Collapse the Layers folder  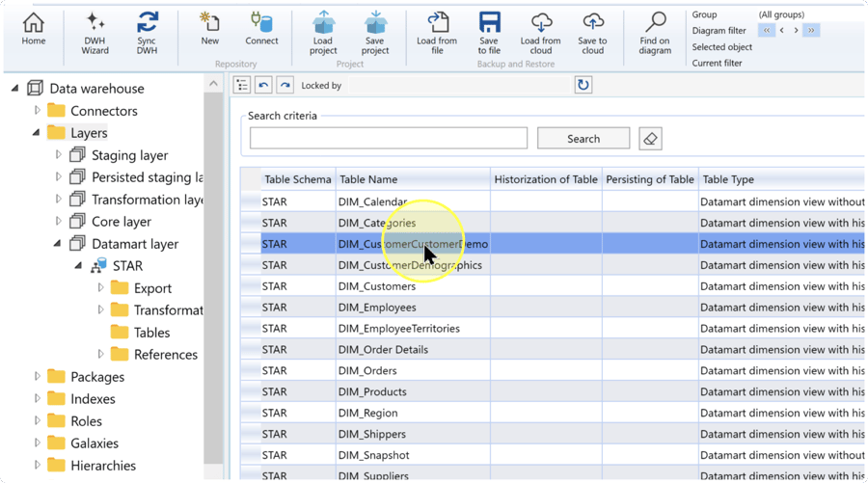click(36, 133)
